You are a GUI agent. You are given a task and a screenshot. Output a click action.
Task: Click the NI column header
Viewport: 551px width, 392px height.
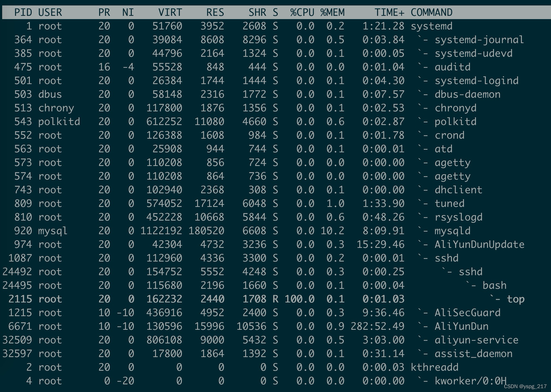[x=128, y=12]
